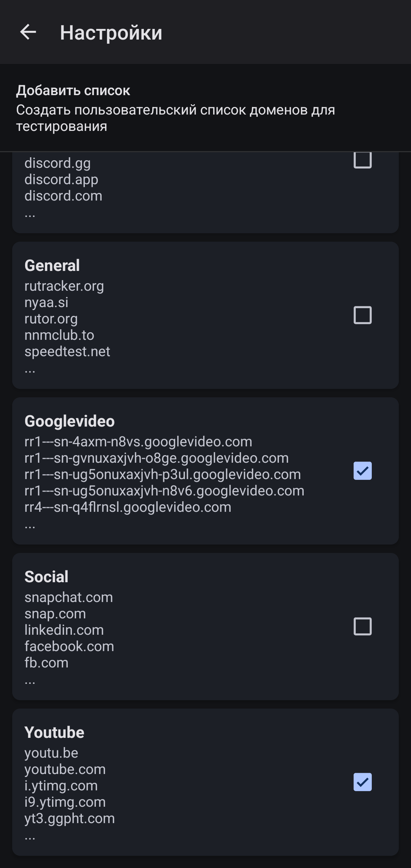Click the Youtube list heading
This screenshot has height=868, width=411.
54,733
